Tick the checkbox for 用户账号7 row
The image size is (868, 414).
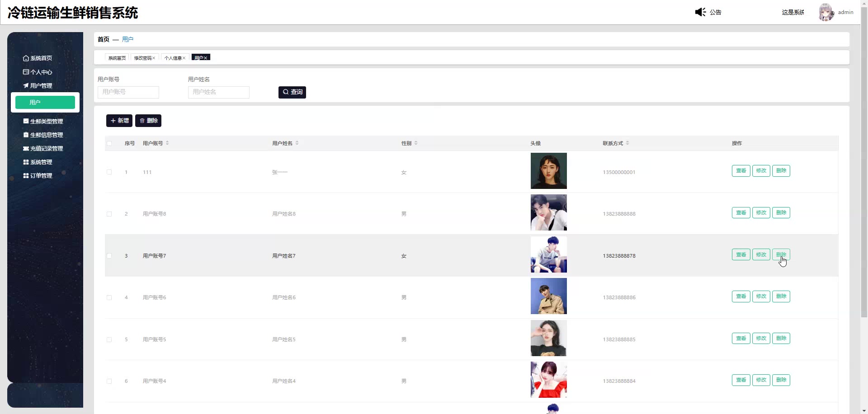109,256
